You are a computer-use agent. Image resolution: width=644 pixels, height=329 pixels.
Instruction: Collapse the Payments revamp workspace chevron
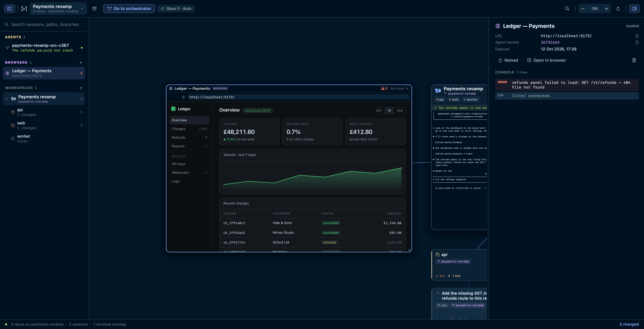click(7, 99)
